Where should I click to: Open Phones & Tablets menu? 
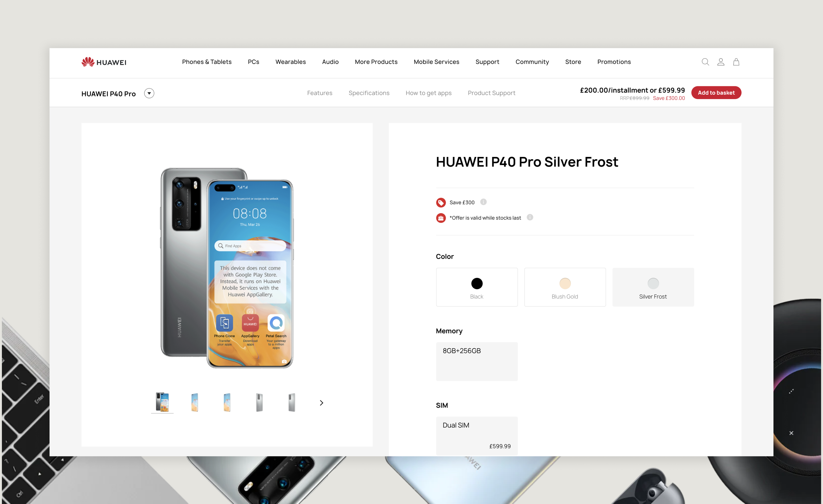(207, 62)
